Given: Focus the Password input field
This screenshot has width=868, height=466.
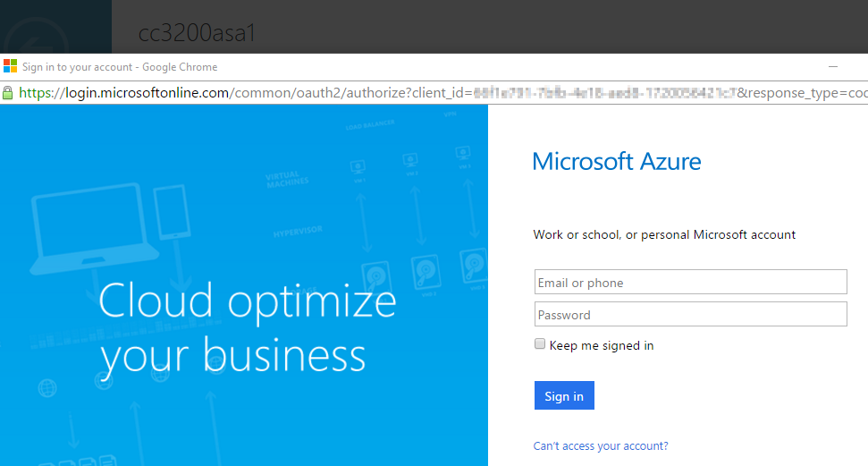Looking at the screenshot, I should pyautogui.click(x=690, y=314).
